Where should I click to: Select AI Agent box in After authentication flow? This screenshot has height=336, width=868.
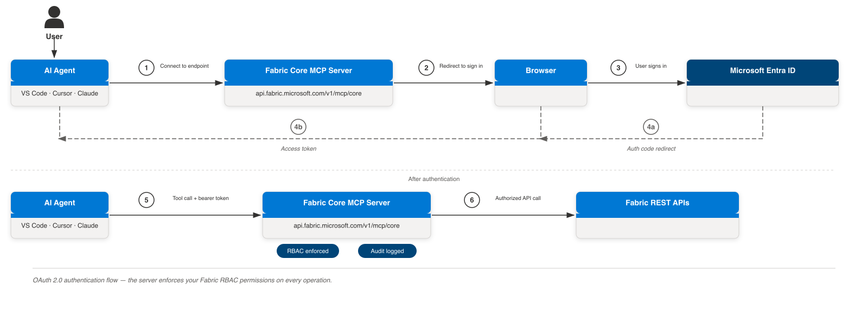coord(60,215)
